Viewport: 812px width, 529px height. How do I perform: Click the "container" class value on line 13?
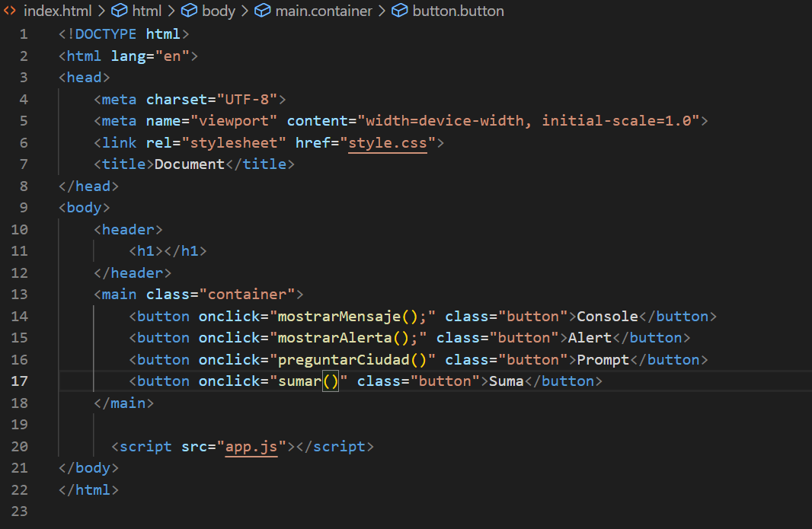point(247,294)
